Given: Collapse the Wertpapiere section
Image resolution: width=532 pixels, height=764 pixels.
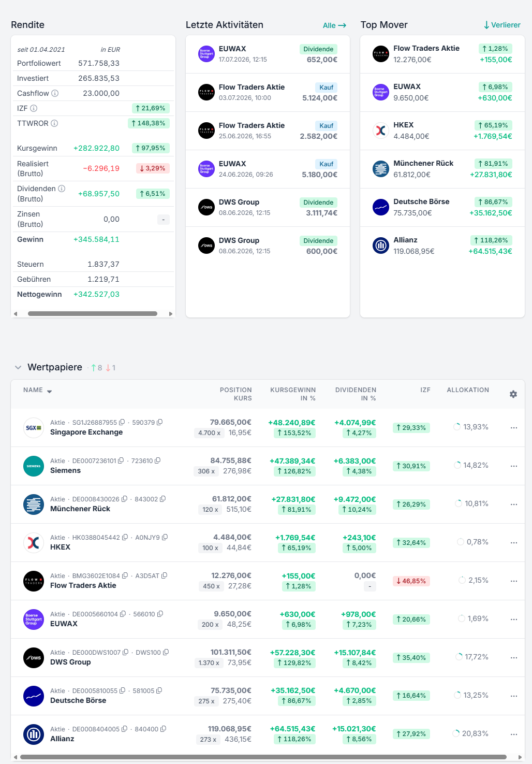Looking at the screenshot, I should point(18,367).
